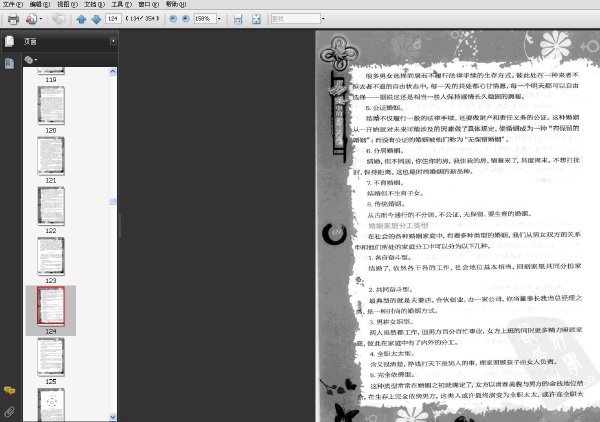Open the 文档 (Document) menu
Image resolution: width=600 pixels, height=422 pixels.
coord(95,4)
